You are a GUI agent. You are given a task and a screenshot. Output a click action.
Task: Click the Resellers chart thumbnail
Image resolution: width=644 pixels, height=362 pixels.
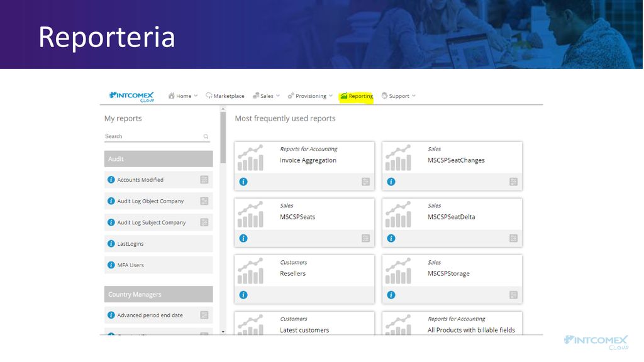(250, 271)
